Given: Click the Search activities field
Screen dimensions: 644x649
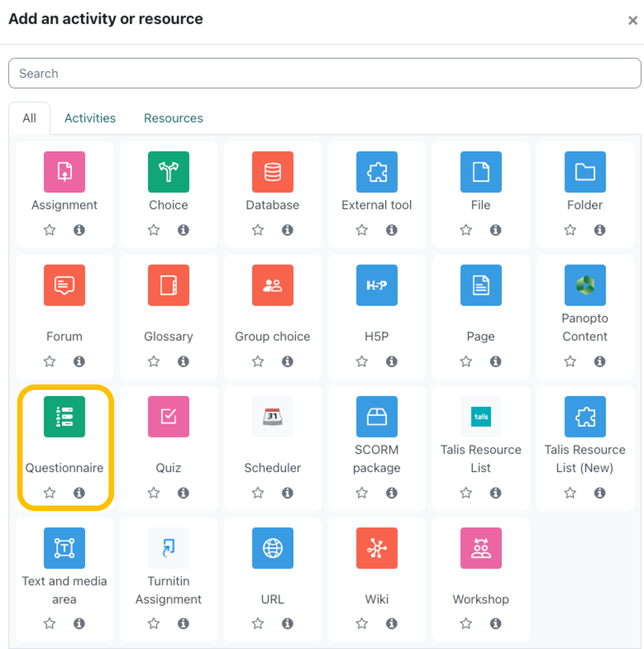Looking at the screenshot, I should (324, 73).
